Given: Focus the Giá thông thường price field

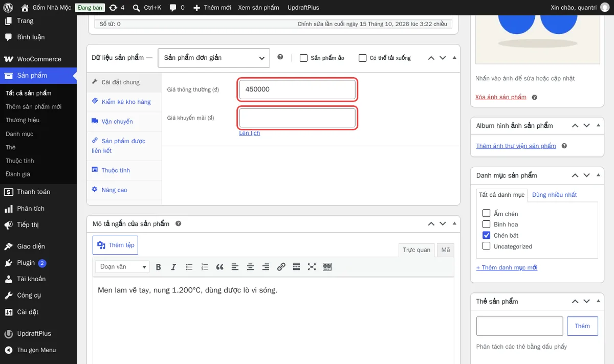Looking at the screenshot, I should click(297, 89).
